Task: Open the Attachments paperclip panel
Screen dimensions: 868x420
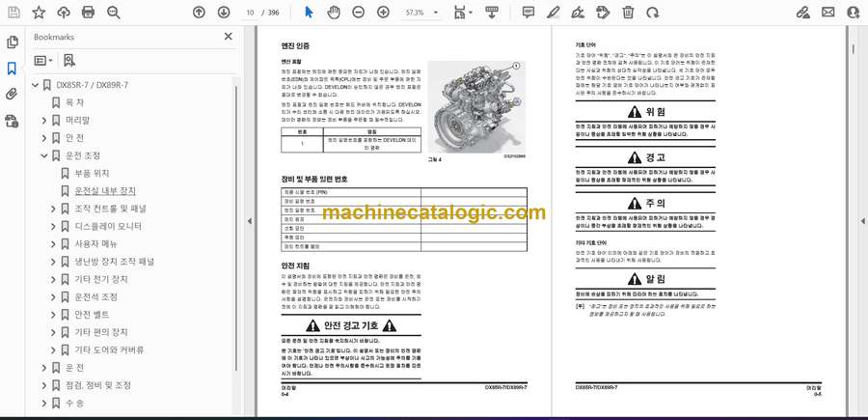Action: point(13,94)
